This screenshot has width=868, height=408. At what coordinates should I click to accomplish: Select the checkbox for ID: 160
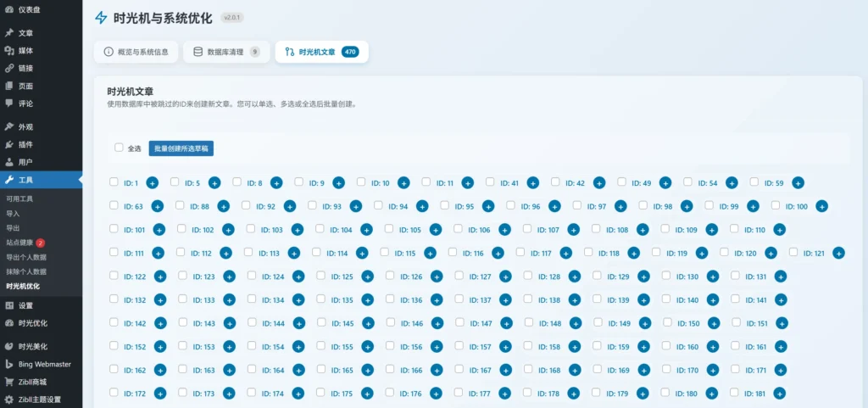[x=666, y=345]
